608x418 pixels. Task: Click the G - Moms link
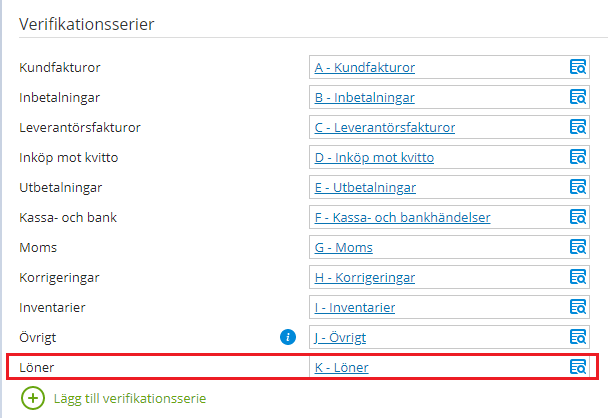click(x=343, y=248)
